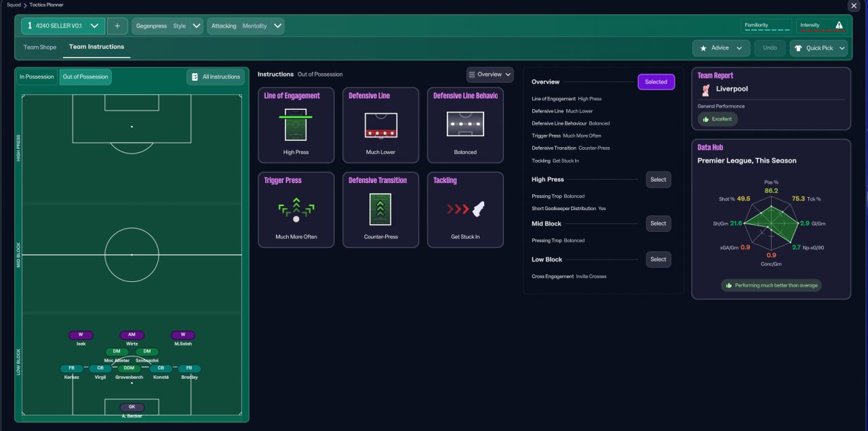
Task: Click the Data Hub heading
Action: [x=711, y=147]
